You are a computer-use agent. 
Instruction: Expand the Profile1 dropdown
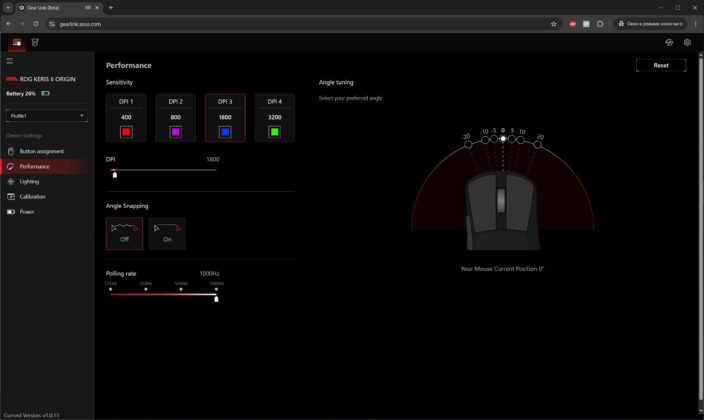click(x=47, y=116)
